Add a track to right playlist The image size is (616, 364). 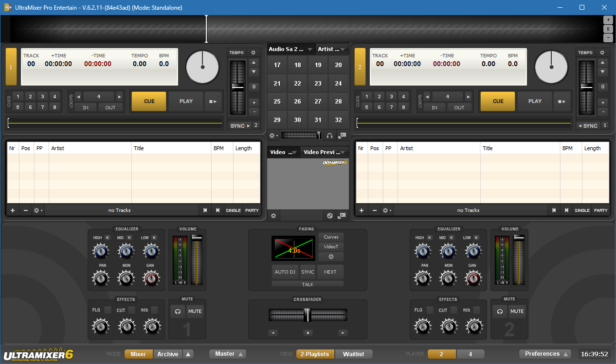click(362, 210)
